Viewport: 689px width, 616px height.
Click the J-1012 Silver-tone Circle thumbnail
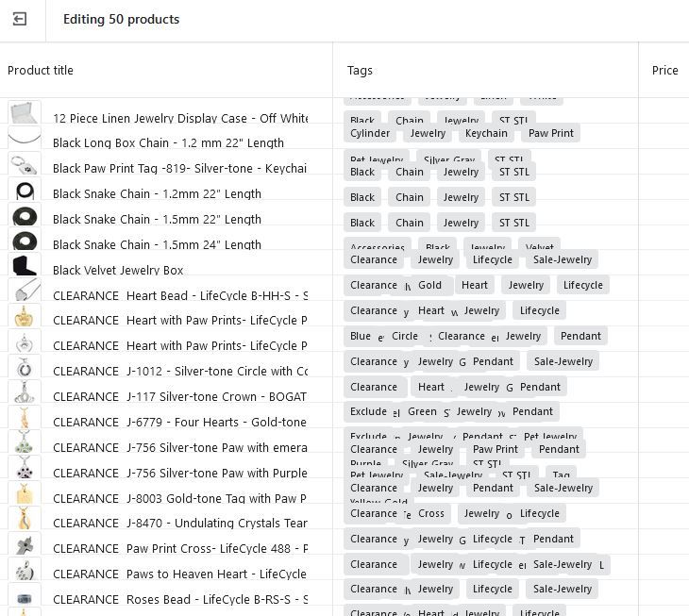[x=25, y=368]
